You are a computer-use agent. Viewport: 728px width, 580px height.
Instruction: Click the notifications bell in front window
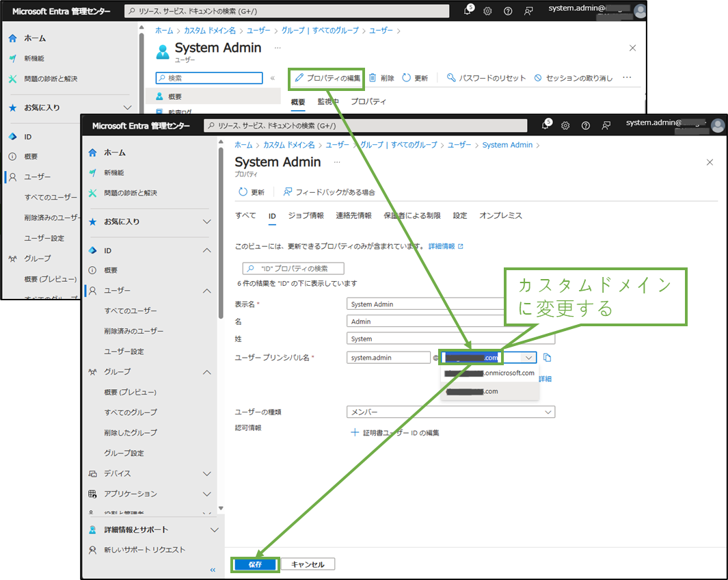coord(546,125)
